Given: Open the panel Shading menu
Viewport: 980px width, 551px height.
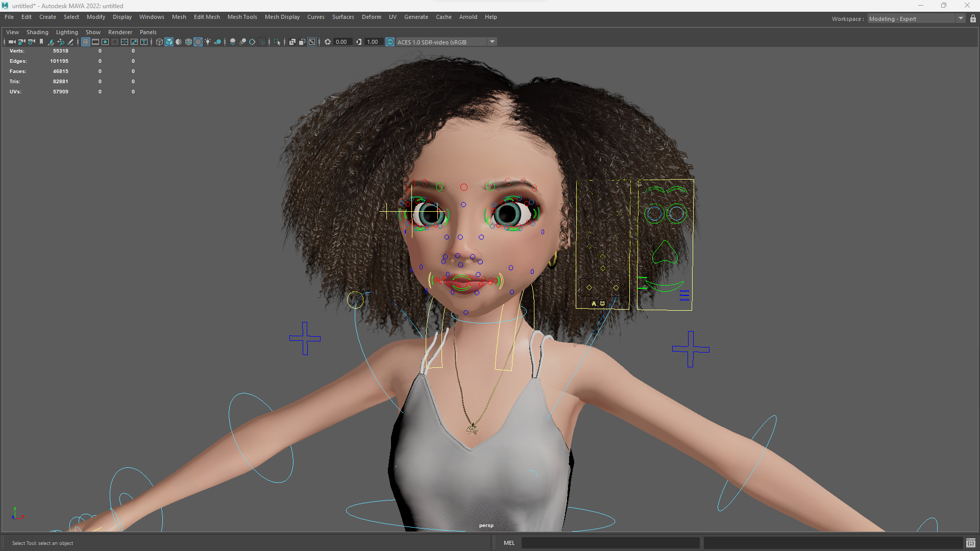Looking at the screenshot, I should click(x=37, y=32).
